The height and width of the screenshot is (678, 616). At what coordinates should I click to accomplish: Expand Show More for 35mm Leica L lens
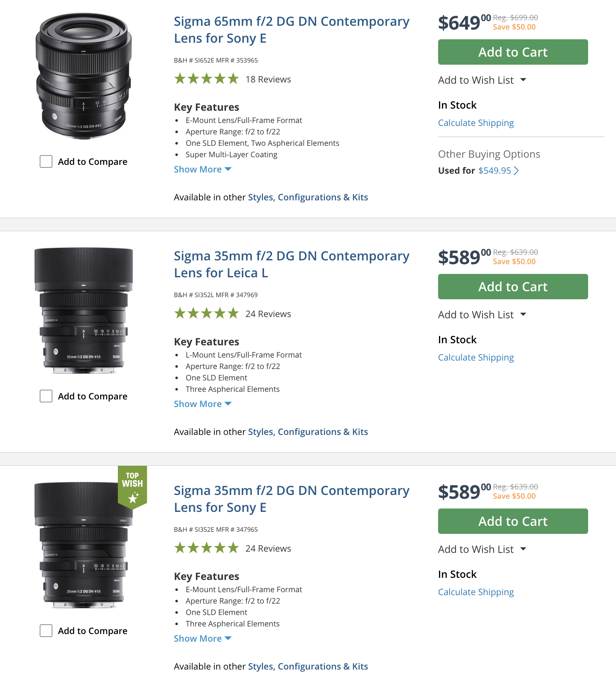click(202, 404)
